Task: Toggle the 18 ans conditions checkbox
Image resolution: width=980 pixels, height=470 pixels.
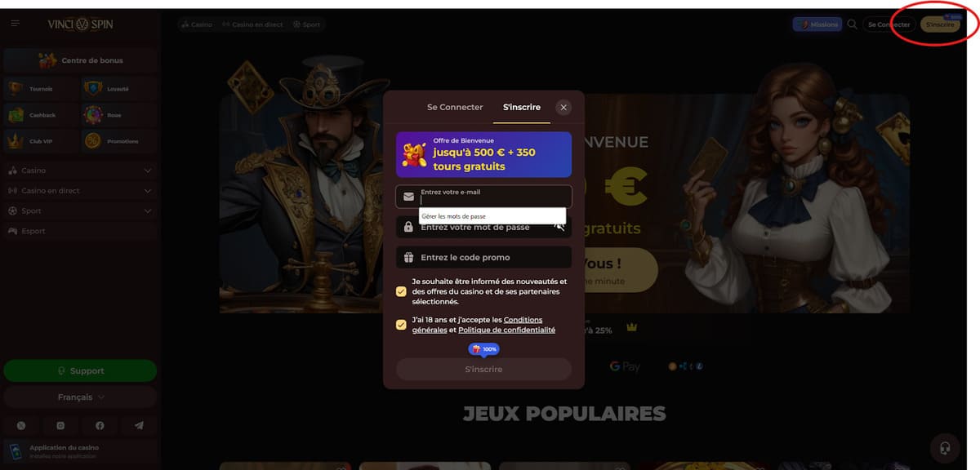Action: click(401, 325)
